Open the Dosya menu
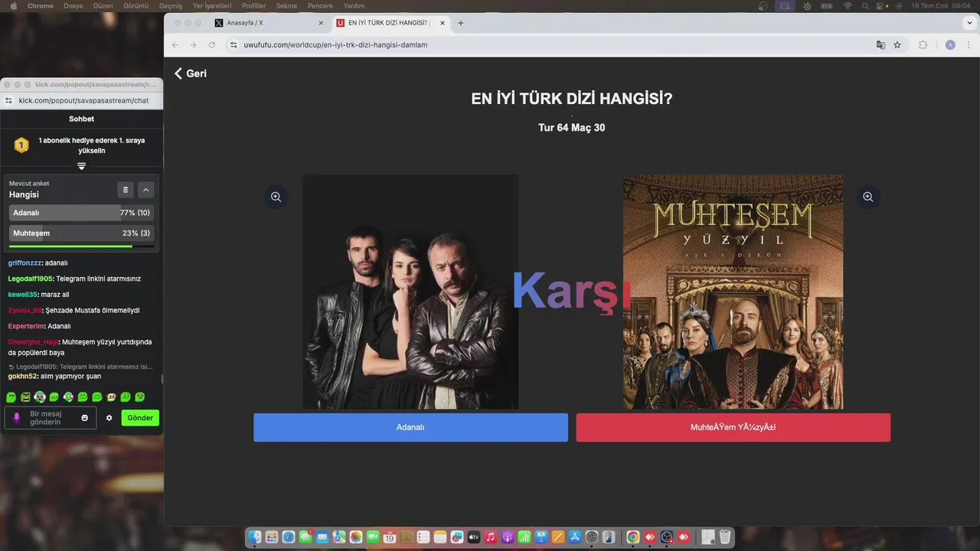This screenshot has height=551, width=980. tap(73, 5)
